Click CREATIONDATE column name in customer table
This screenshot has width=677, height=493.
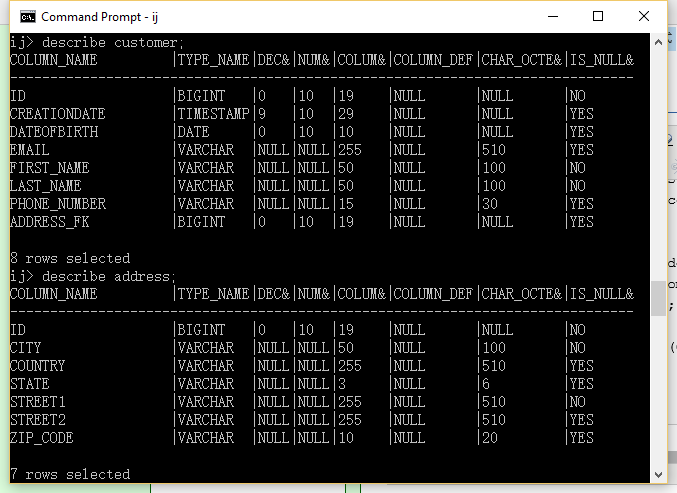tap(58, 114)
